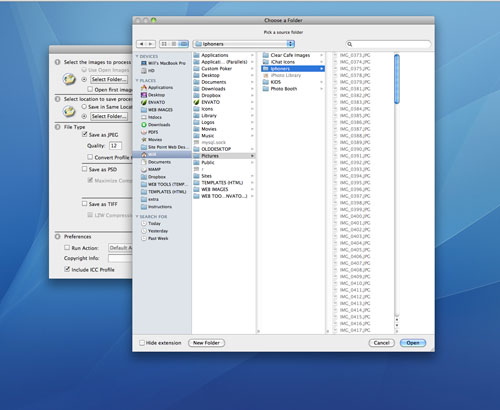Click the forward navigation arrow in toolbar

point(151,44)
